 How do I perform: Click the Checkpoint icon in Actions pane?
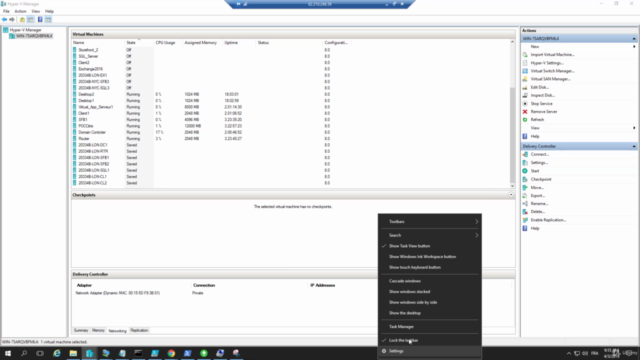[525, 179]
